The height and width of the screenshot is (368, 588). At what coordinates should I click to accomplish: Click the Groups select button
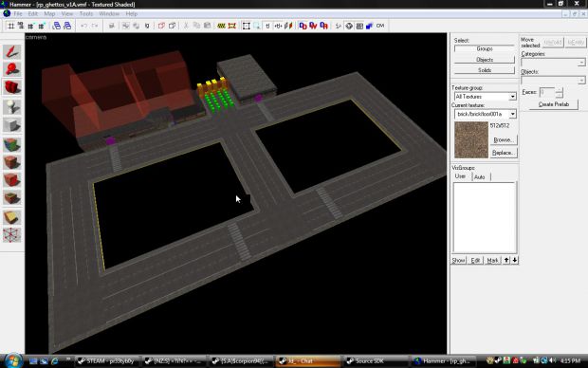tap(484, 48)
